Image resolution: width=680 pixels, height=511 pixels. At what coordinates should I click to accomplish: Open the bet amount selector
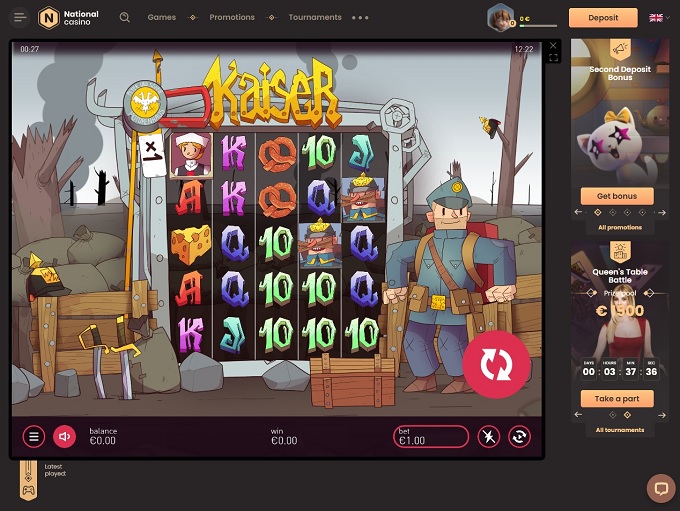[x=431, y=436]
